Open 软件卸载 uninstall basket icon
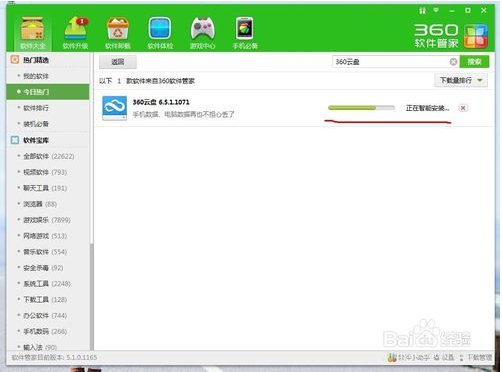Image resolution: width=502 pixels, height=372 pixels. (x=118, y=33)
